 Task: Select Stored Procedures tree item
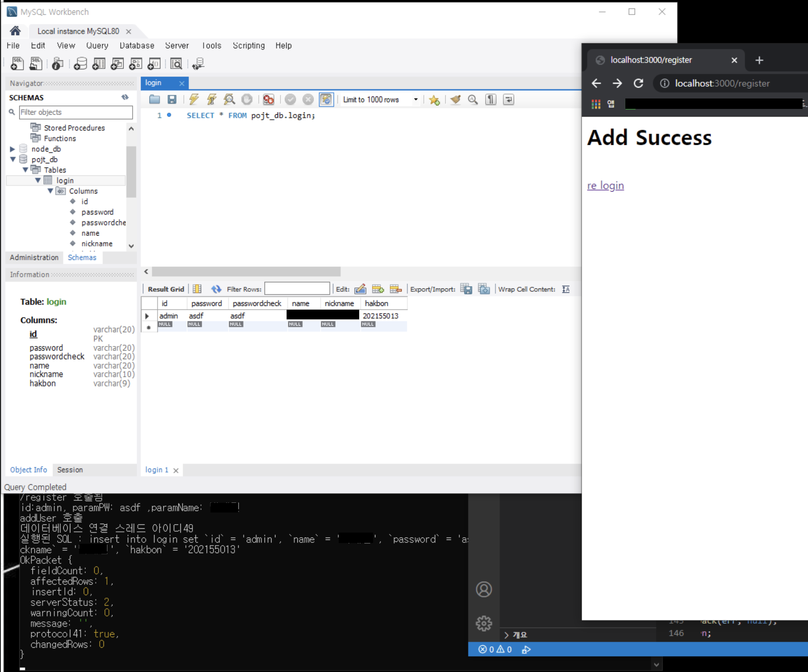[74, 127]
